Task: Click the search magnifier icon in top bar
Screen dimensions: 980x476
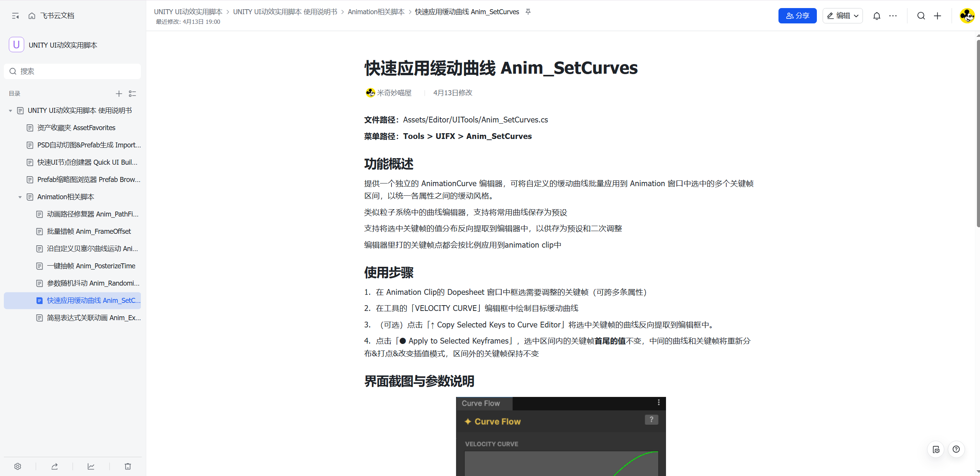Action: [921, 16]
